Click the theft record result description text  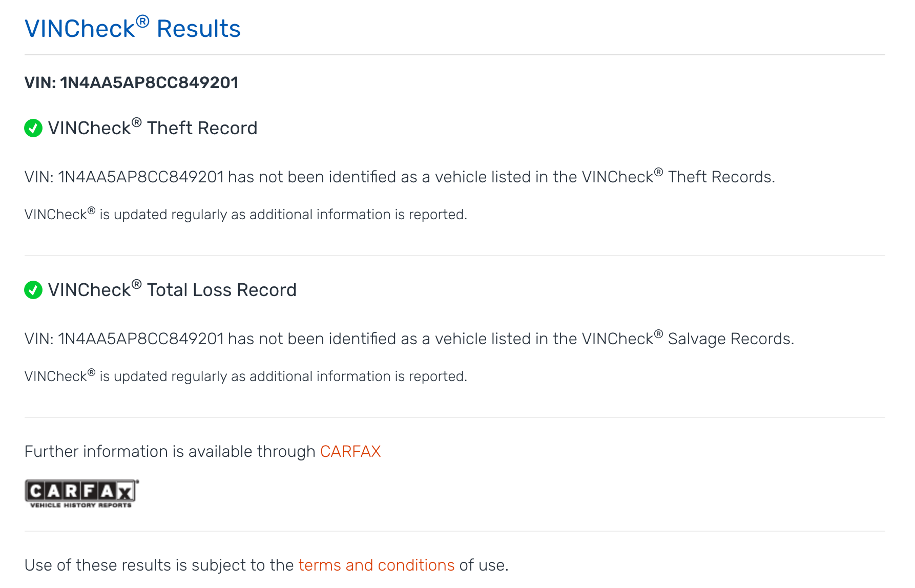coord(400,176)
